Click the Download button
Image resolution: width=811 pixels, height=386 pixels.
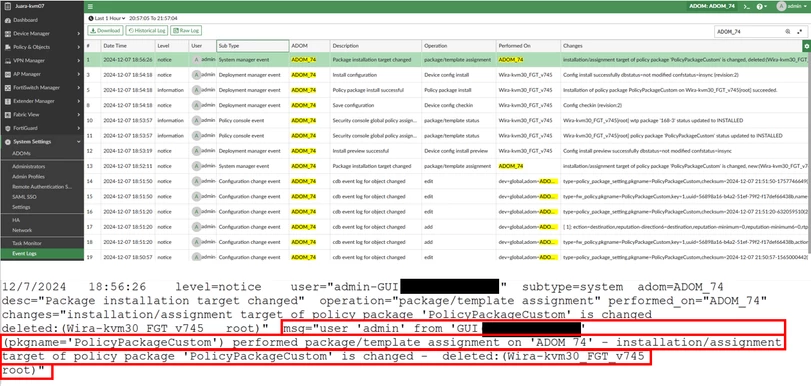tap(106, 31)
